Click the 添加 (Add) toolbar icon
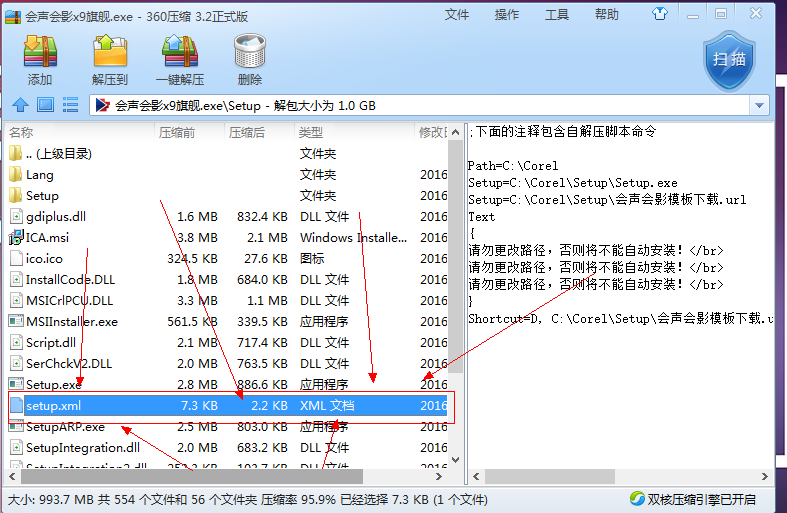Screen dimensions: 787x513 tap(40, 51)
